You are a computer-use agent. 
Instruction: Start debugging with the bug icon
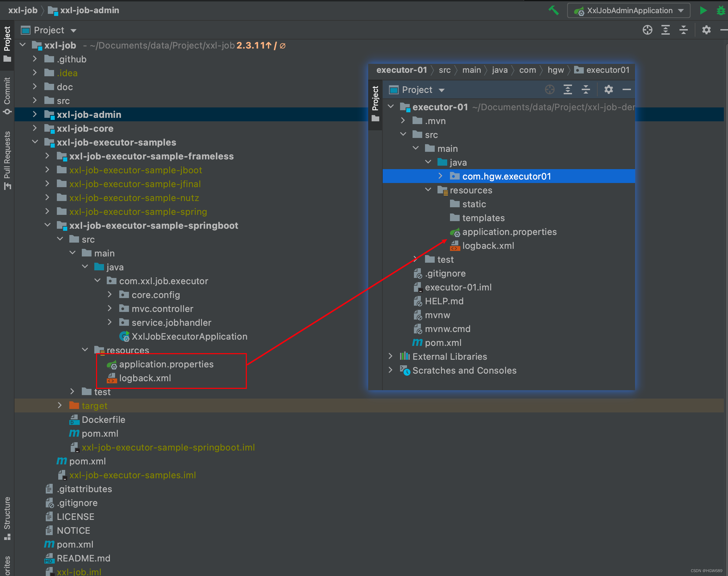point(721,10)
